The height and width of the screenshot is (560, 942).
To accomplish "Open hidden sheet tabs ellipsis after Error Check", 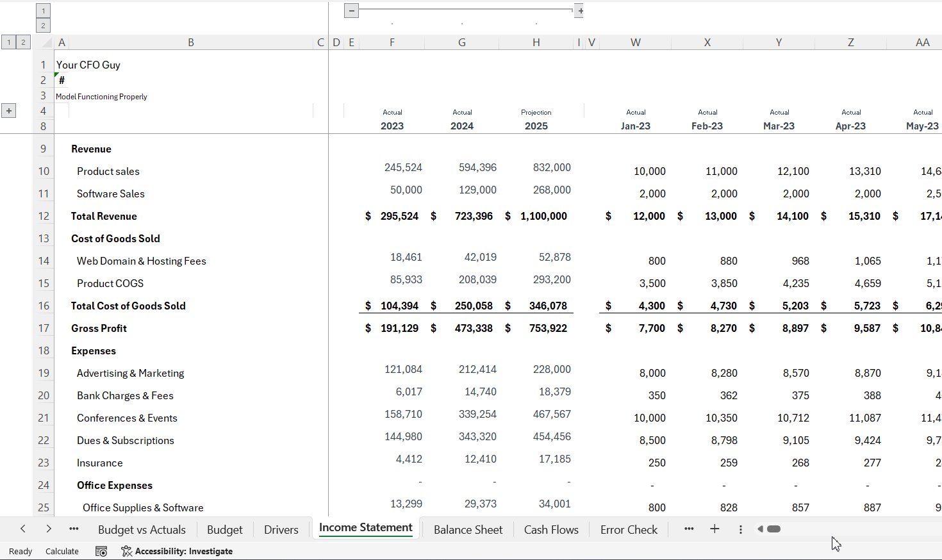I will click(689, 529).
